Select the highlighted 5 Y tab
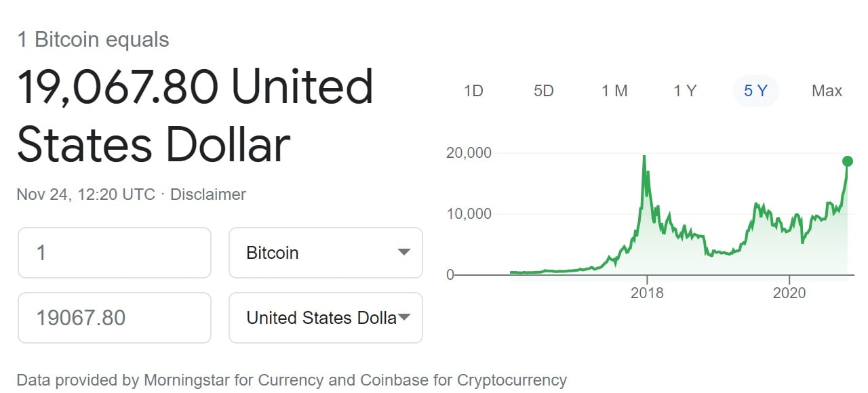Screen dimensions: 868x393 click(x=755, y=91)
